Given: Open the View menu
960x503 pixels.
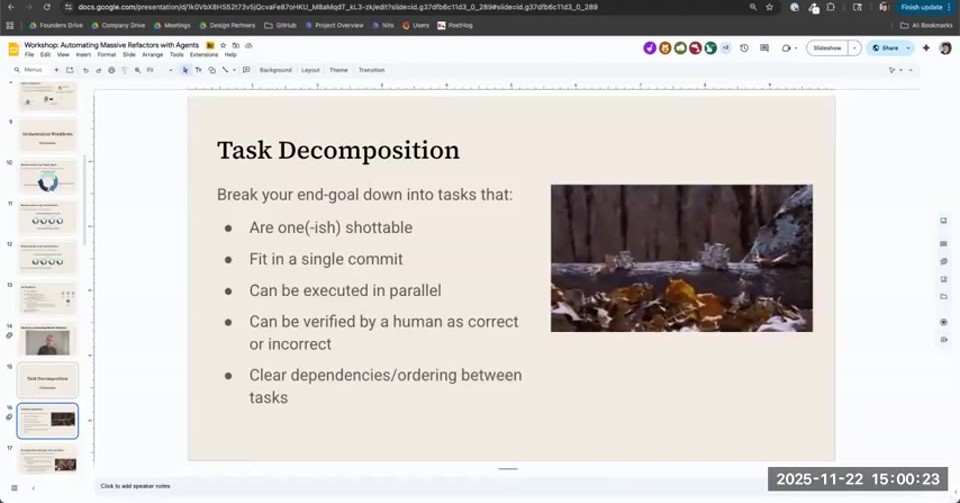Looking at the screenshot, I should [x=63, y=55].
